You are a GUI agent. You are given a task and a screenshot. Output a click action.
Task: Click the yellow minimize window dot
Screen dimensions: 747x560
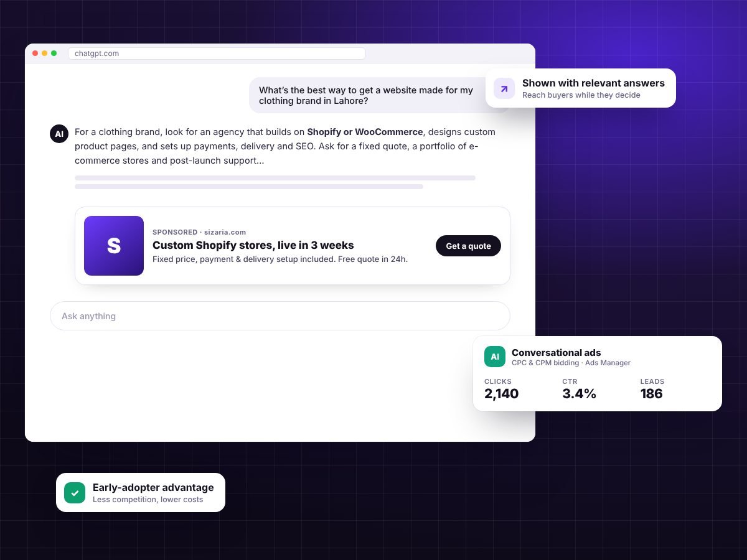pos(45,54)
